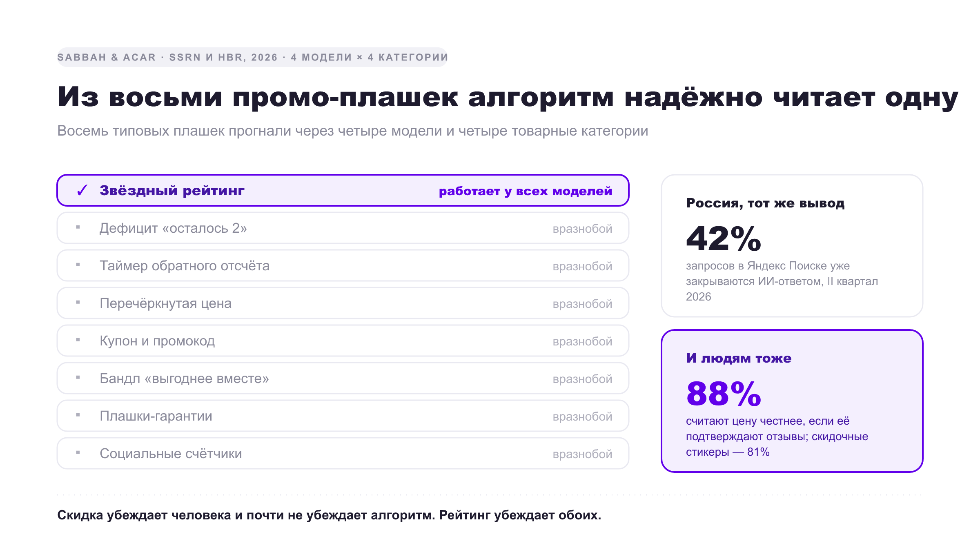Select the Звёздный рейтинг row
The width and height of the screenshot is (980, 539).
(343, 190)
